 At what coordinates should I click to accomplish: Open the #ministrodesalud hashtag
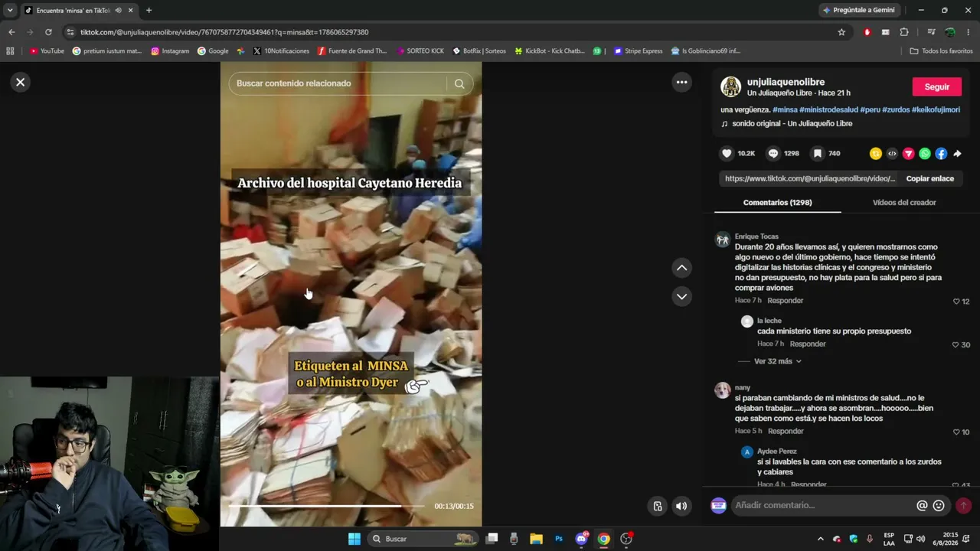[828, 109]
